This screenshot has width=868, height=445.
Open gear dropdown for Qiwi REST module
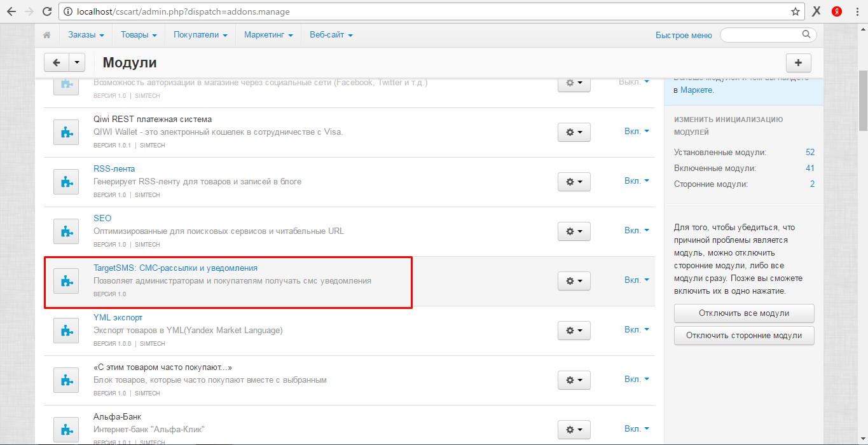[574, 132]
